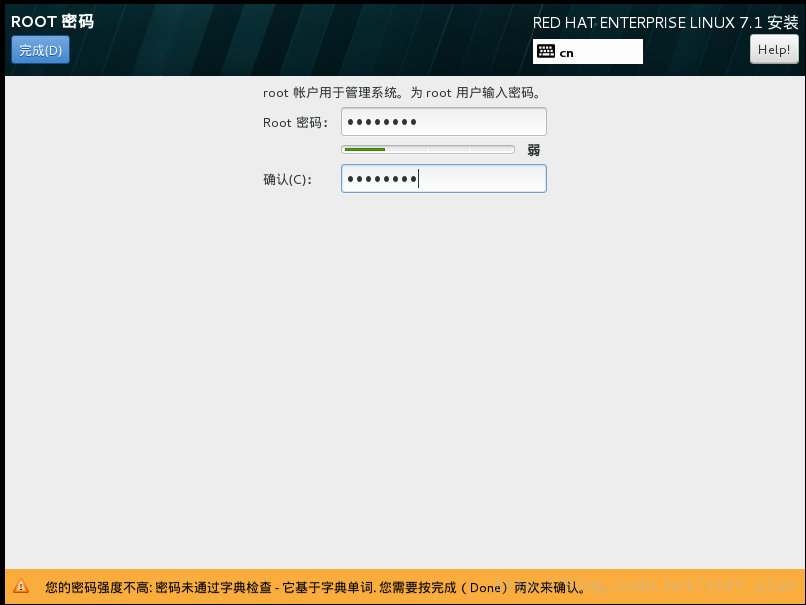Click the root 帐户用于管理系统 description text
The image size is (806, 605).
402,93
